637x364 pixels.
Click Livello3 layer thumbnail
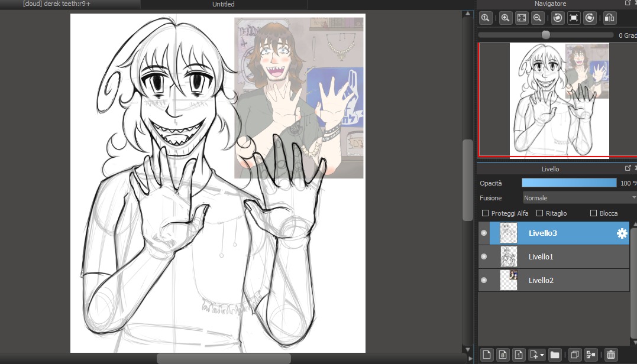508,233
